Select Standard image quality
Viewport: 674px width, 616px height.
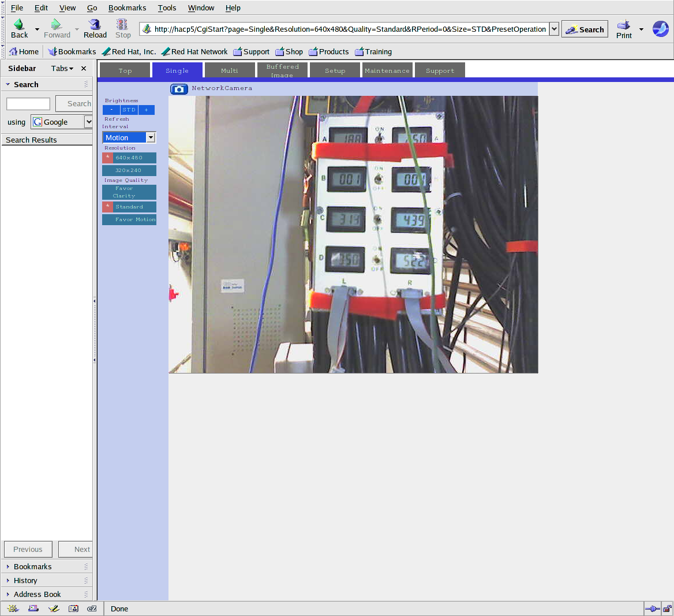point(129,207)
